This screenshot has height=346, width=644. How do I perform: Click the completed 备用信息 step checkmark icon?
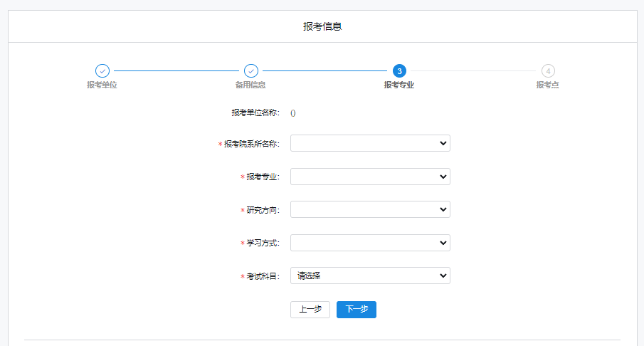click(250, 71)
